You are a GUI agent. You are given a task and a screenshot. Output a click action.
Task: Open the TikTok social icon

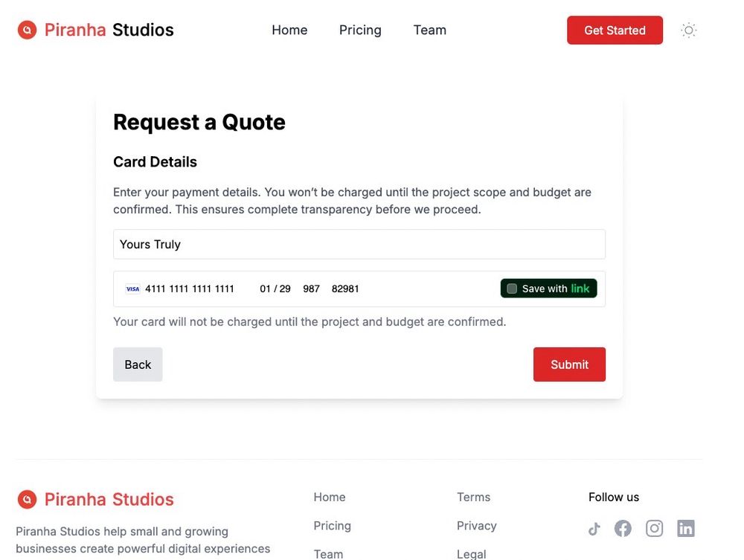[x=594, y=529]
